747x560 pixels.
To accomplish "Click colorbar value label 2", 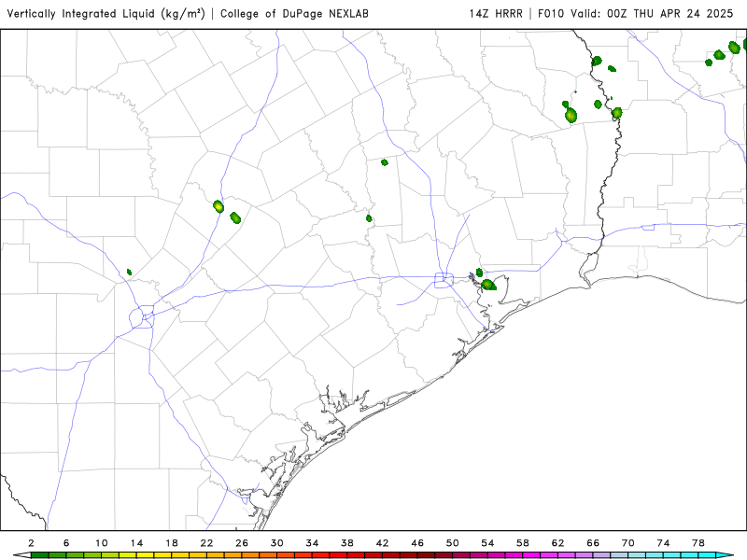I will pos(31,543).
